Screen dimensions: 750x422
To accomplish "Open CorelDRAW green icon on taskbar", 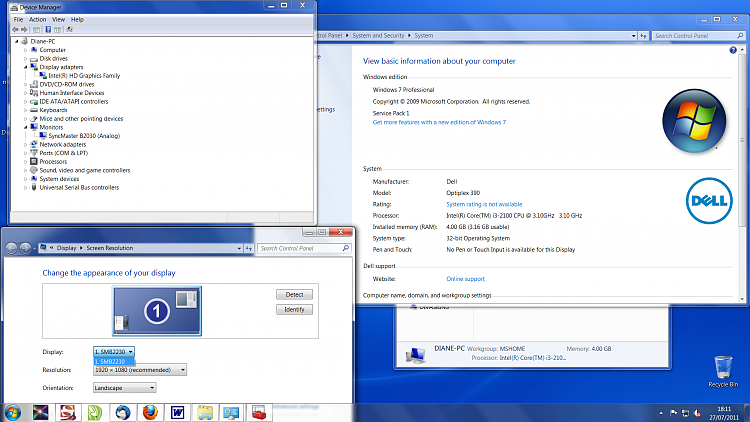I will 95,412.
